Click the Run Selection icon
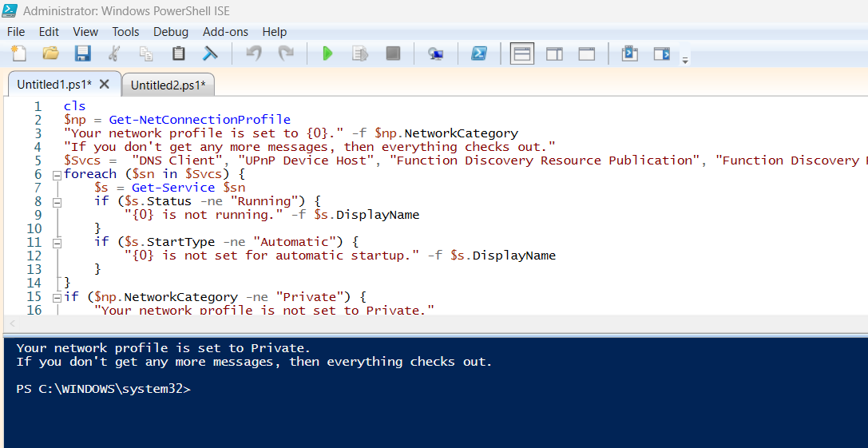The width and height of the screenshot is (868, 448). tap(360, 54)
